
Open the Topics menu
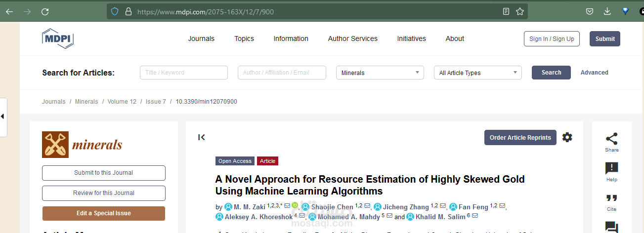coord(244,39)
